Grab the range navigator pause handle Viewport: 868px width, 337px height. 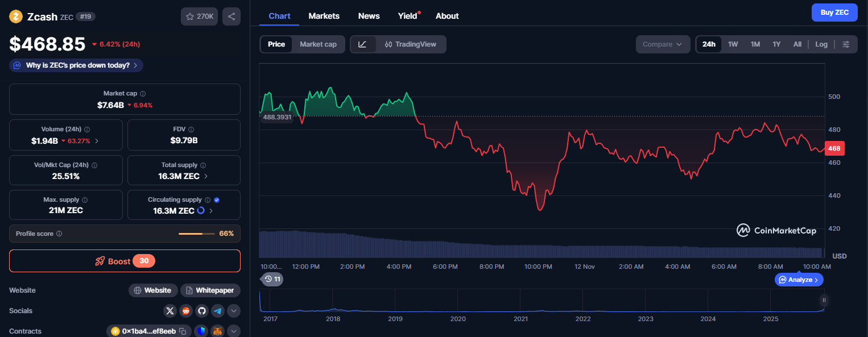click(x=824, y=300)
